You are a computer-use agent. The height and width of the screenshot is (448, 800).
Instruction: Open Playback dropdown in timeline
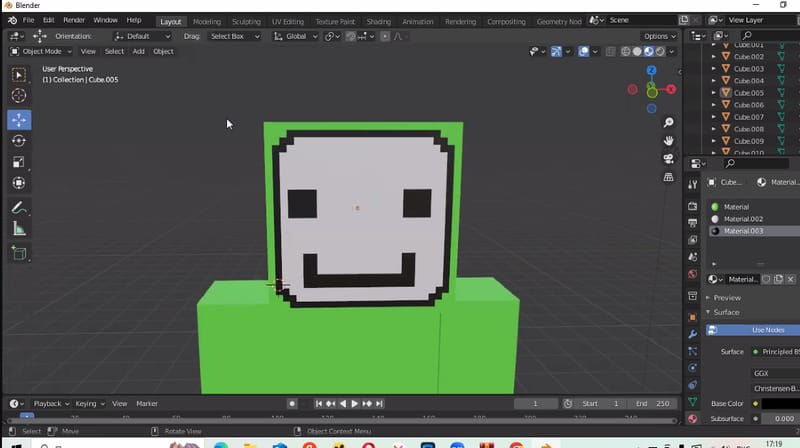(x=51, y=404)
